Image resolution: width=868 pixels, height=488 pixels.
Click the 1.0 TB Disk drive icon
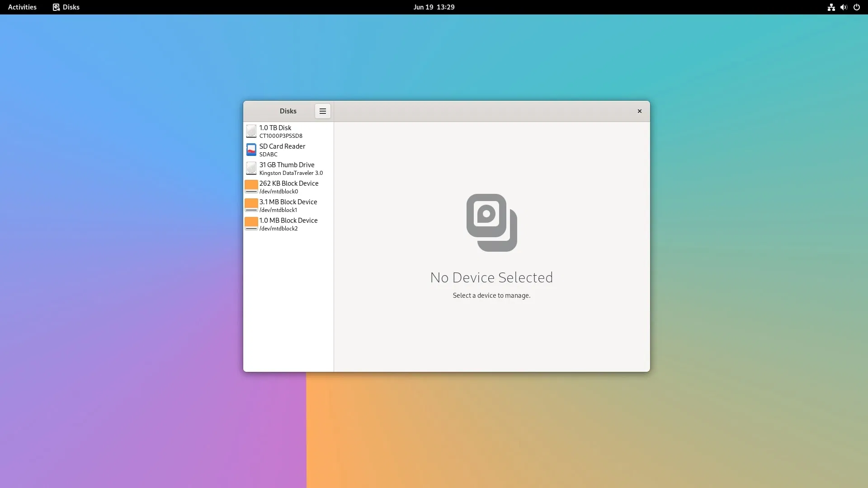point(251,131)
